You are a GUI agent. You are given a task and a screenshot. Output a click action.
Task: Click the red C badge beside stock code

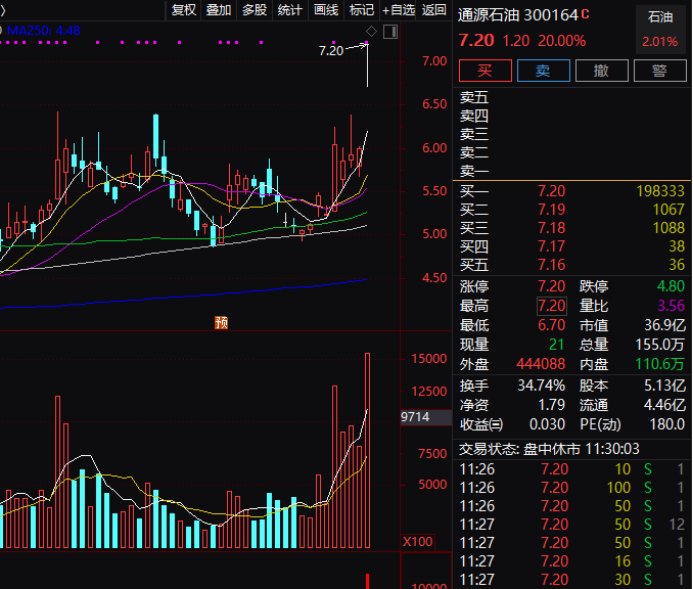585,15
